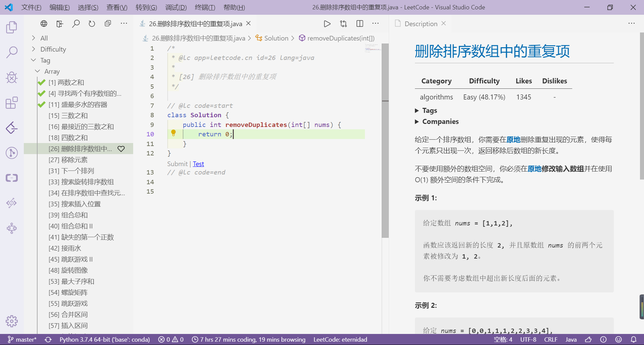Click the feedback smiley in status bar
This screenshot has height=345, width=644.
coord(619,340)
